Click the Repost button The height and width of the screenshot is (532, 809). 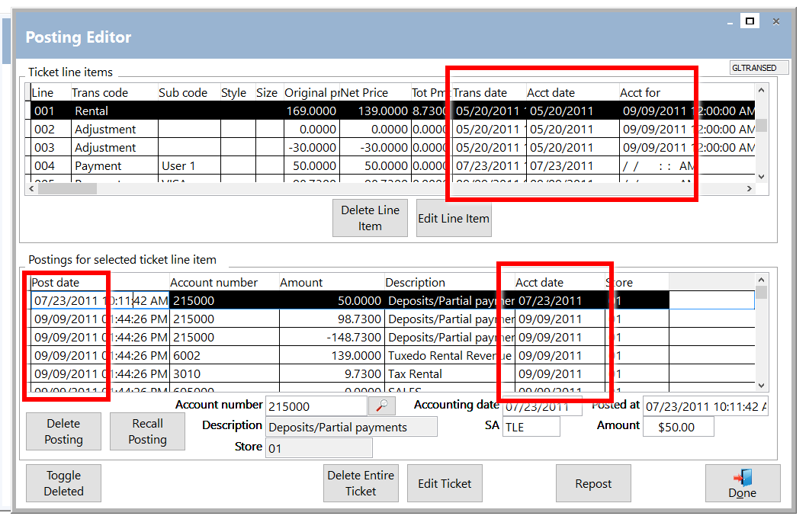[593, 483]
